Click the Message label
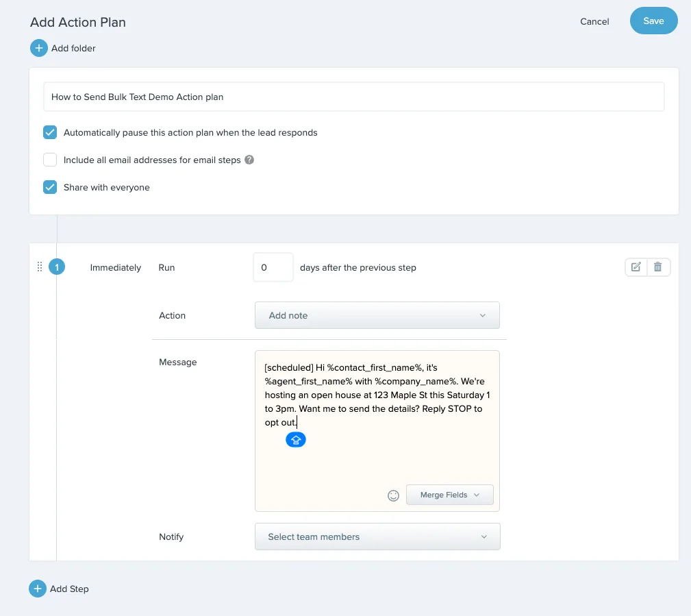 (x=177, y=362)
